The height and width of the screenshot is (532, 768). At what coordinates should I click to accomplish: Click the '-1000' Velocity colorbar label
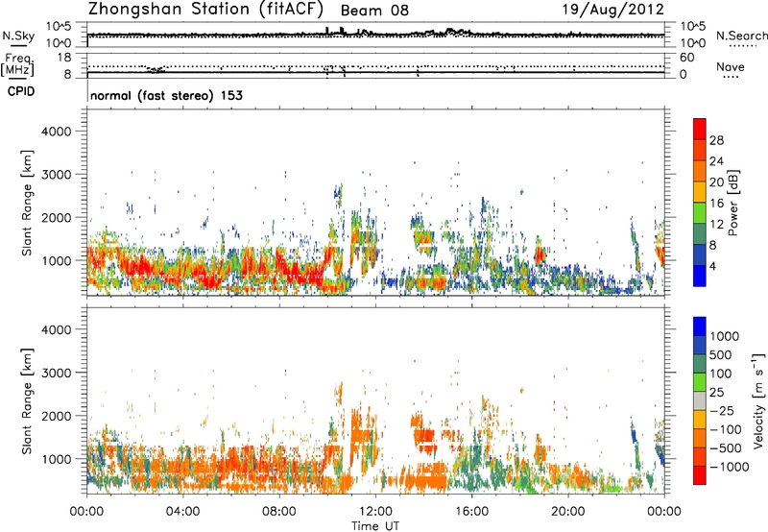pyautogui.click(x=729, y=467)
